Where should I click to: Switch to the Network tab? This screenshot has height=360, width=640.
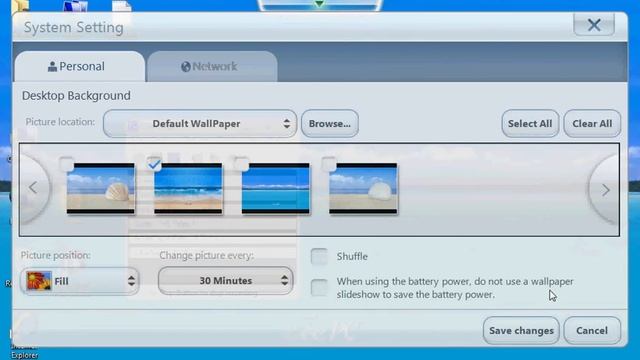[212, 67]
